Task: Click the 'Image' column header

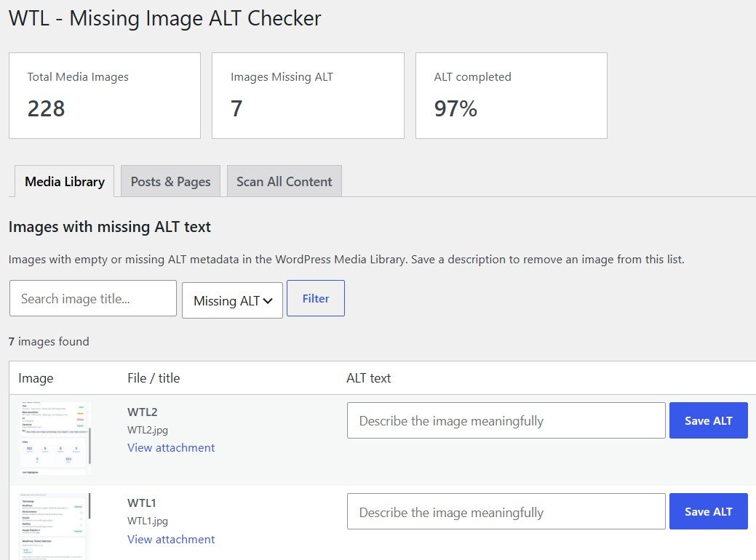Action: point(36,378)
